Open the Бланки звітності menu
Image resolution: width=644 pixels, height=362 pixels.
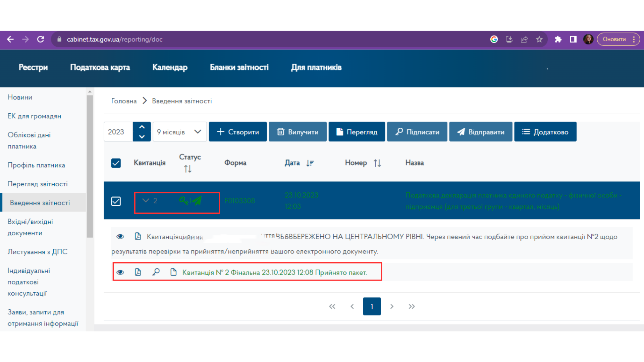[239, 67]
